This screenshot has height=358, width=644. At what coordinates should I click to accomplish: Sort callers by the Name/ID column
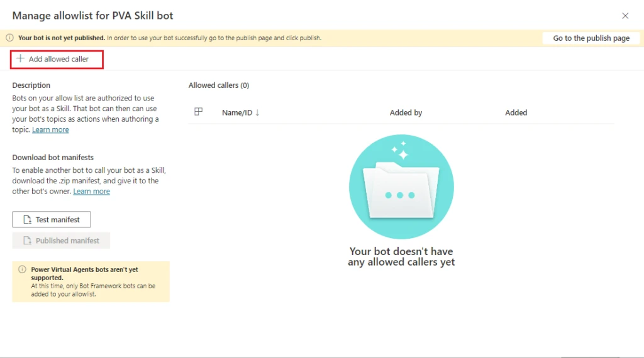[x=241, y=113]
